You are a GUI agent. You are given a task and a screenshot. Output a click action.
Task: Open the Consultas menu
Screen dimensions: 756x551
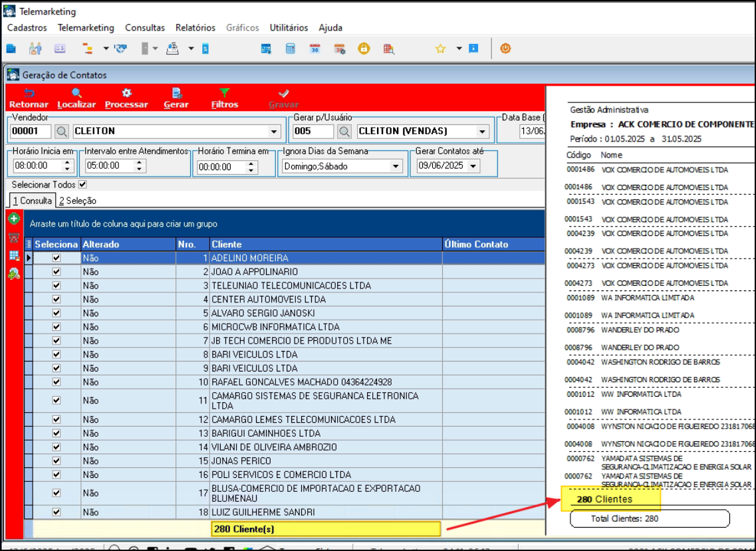tap(145, 28)
